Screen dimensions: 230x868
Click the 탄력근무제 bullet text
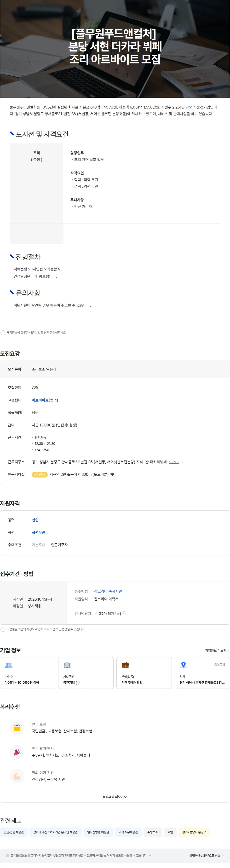click(x=42, y=450)
